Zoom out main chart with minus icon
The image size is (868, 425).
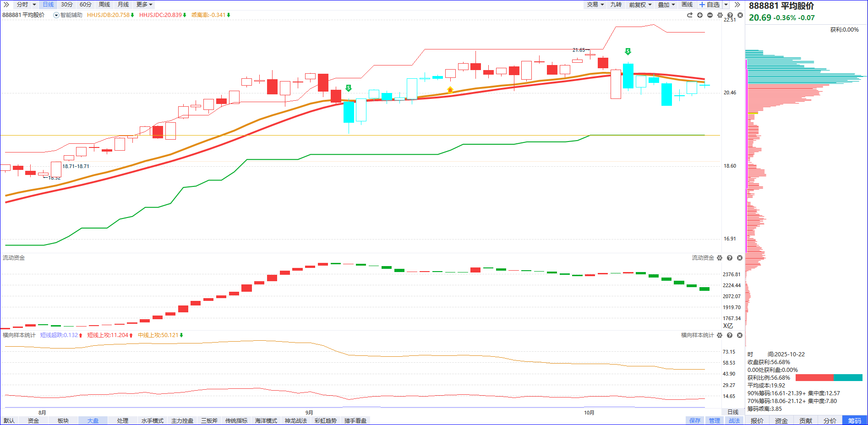(x=710, y=15)
